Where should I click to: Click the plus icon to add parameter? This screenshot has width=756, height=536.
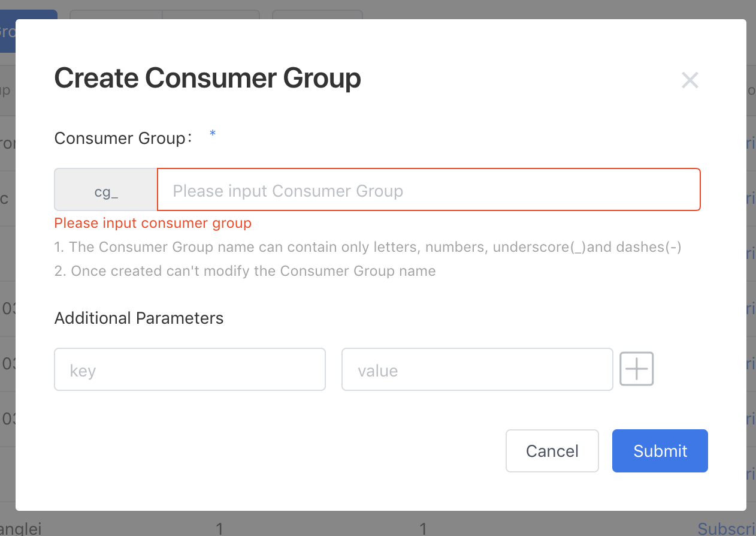636,369
